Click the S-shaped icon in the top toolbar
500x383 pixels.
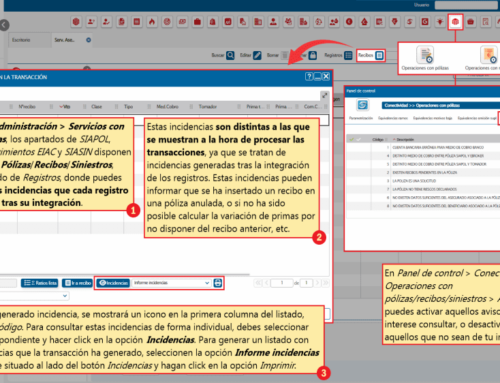(410, 22)
